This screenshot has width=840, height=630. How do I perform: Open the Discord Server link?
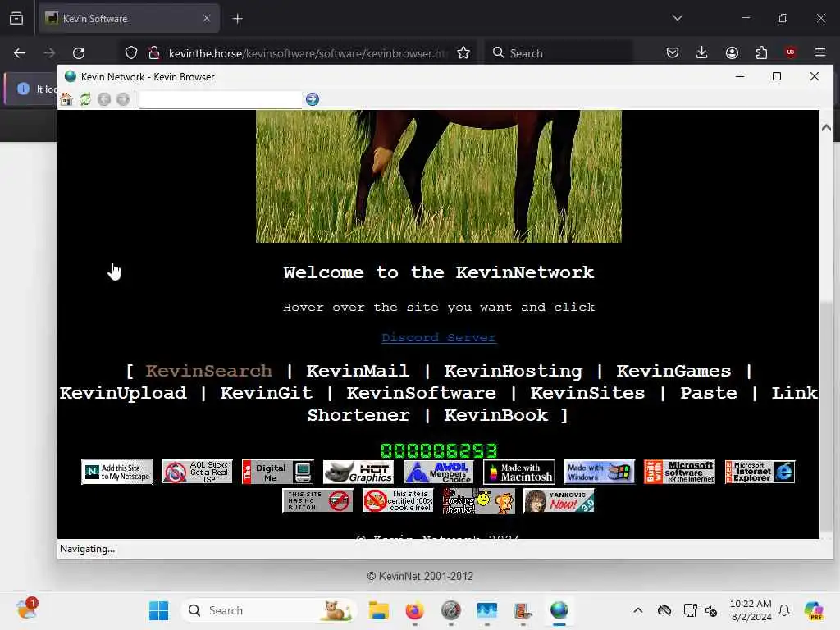438,337
